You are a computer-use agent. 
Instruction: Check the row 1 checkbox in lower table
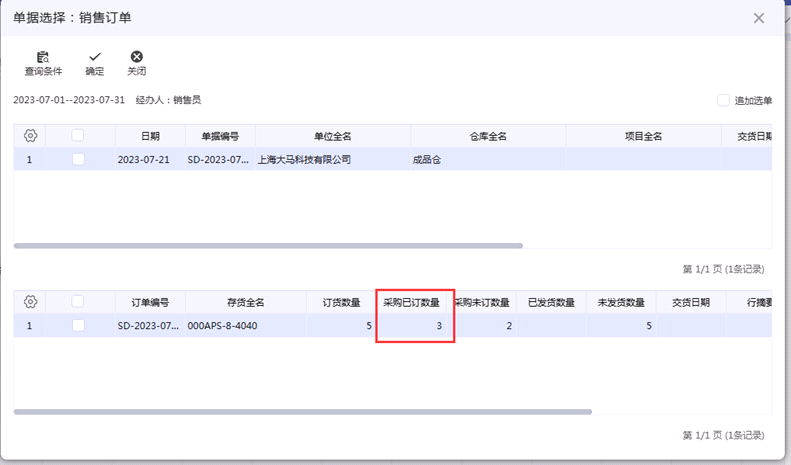(x=78, y=325)
